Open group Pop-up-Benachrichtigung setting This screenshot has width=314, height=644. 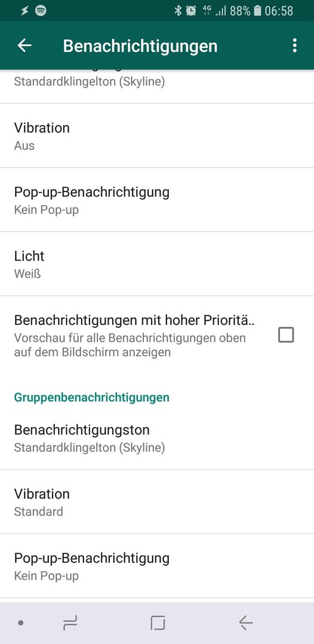[x=157, y=566]
